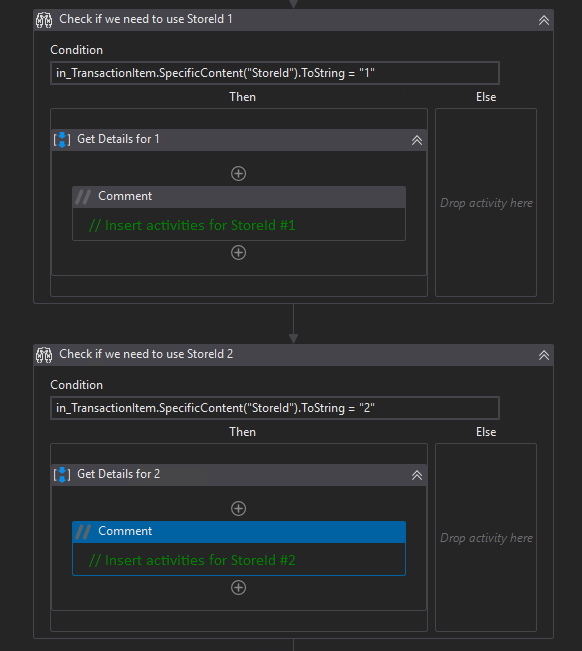This screenshot has height=651, width=582.
Task: Click the If icon beside StoreId 2 check
Action: pyautogui.click(x=44, y=355)
